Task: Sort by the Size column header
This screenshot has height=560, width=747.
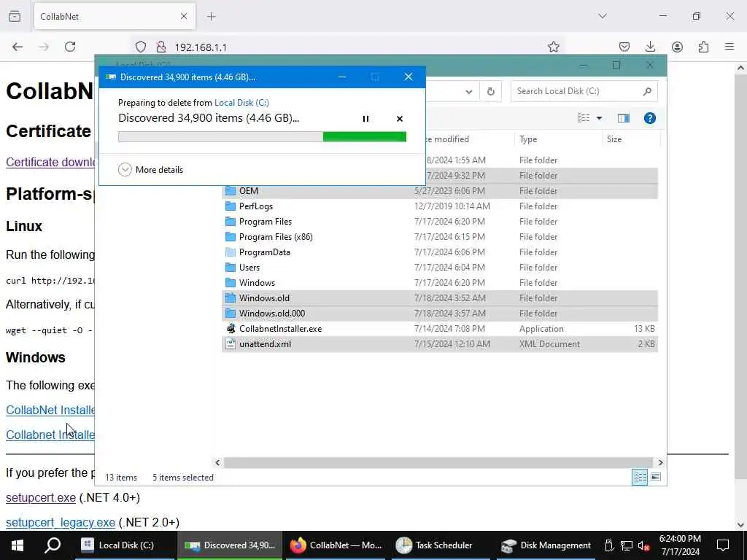Action: coord(631,139)
